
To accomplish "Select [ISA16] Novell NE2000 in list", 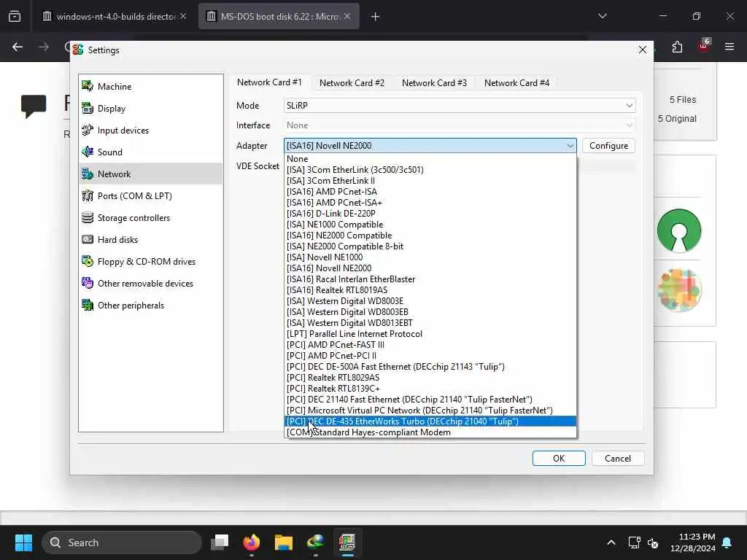I will pyautogui.click(x=430, y=268).
